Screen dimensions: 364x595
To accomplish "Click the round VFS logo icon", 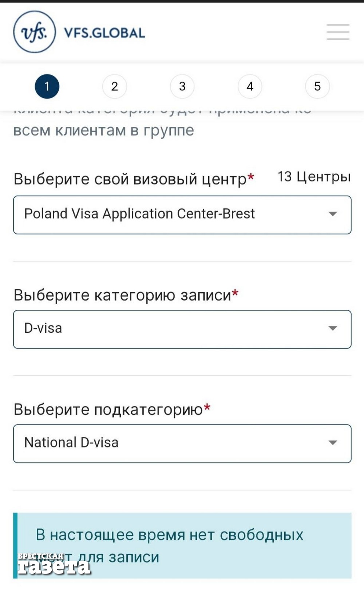I will pos(35,32).
